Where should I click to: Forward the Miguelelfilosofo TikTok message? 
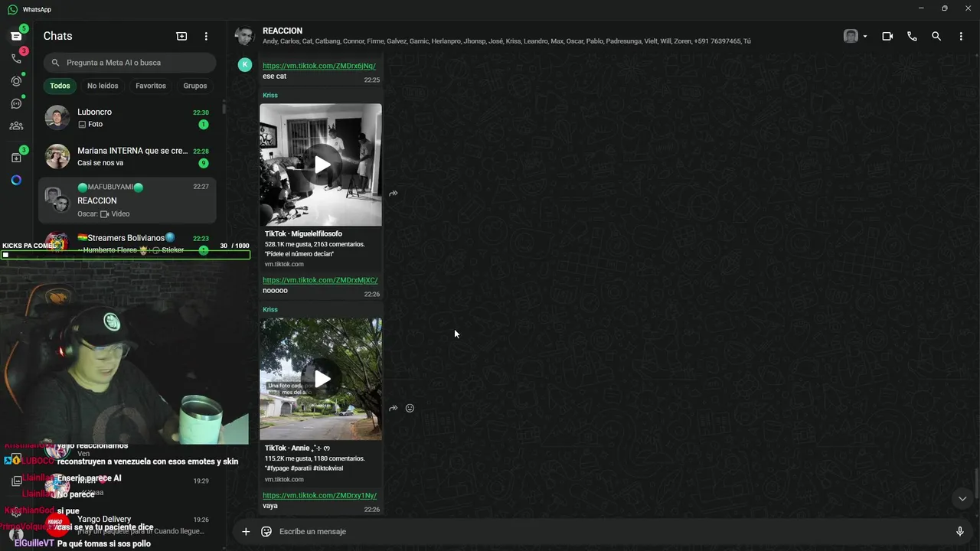(x=393, y=194)
